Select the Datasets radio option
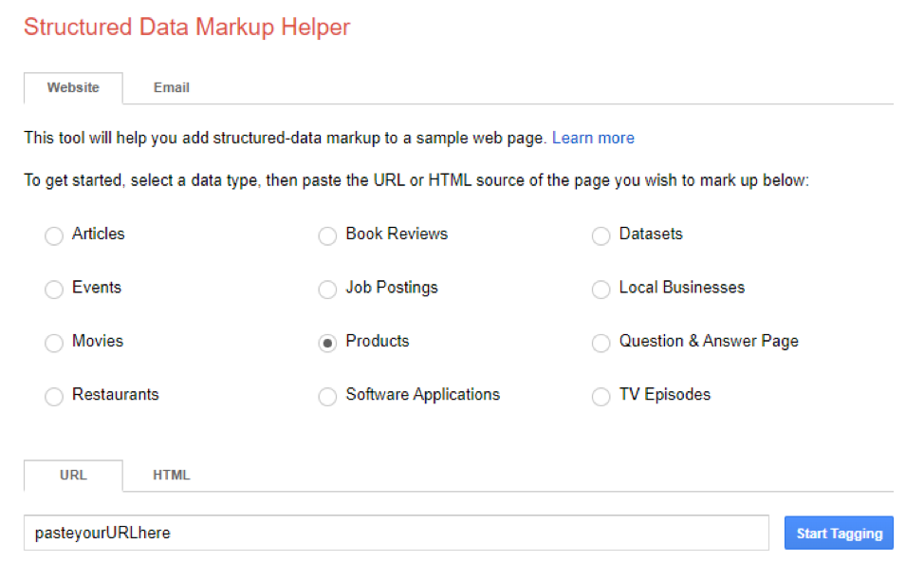924x581 pixels. click(601, 235)
